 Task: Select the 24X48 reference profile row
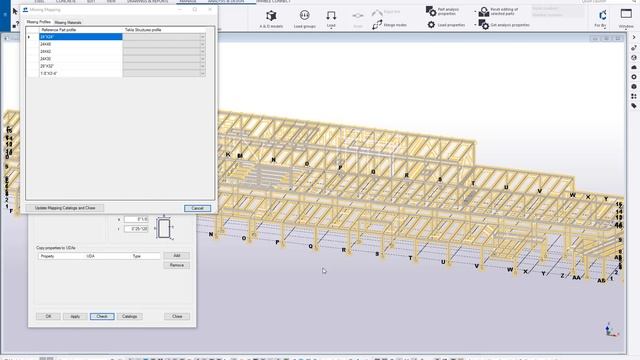(x=81, y=44)
